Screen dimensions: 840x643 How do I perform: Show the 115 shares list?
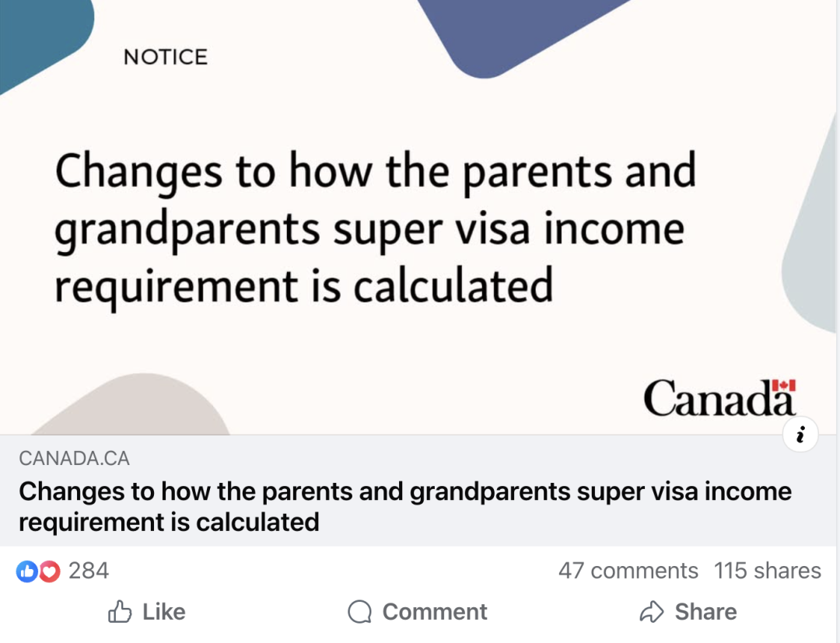pyautogui.click(x=767, y=571)
